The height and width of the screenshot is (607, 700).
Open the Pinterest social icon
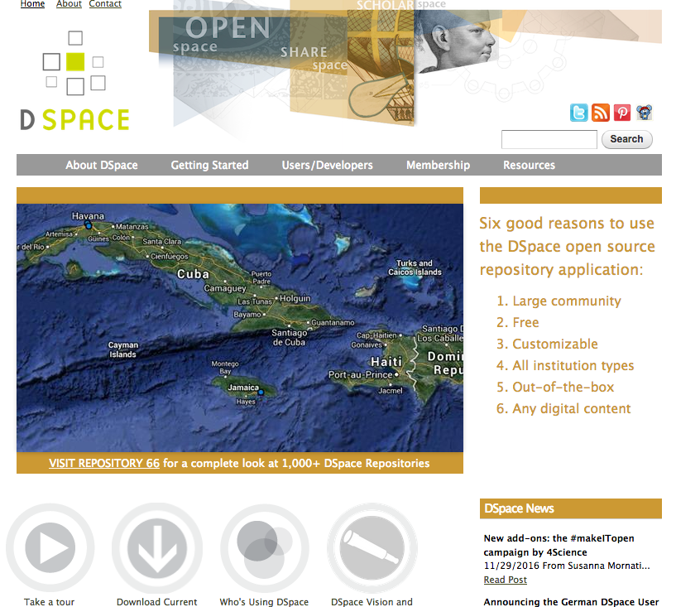point(622,113)
